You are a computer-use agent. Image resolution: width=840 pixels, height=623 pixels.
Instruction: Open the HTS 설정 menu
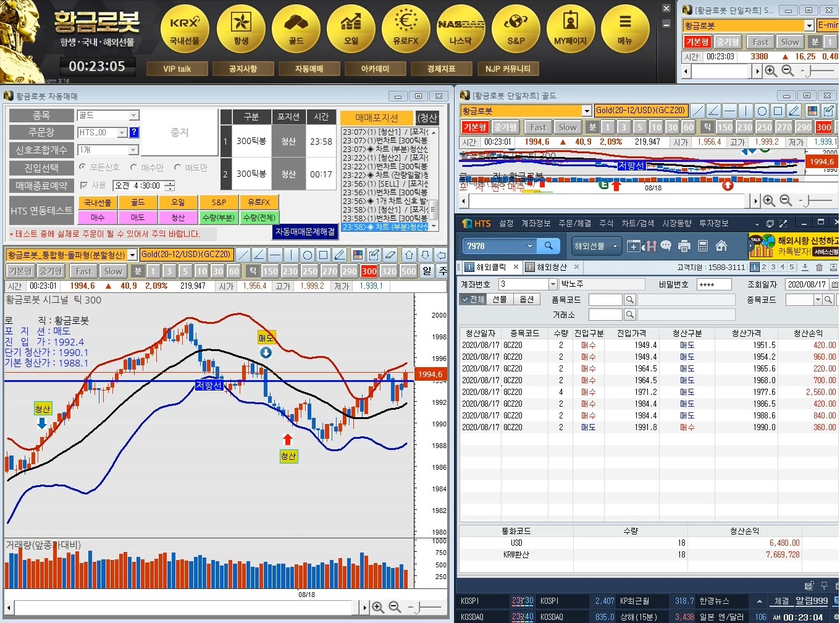pos(506,223)
